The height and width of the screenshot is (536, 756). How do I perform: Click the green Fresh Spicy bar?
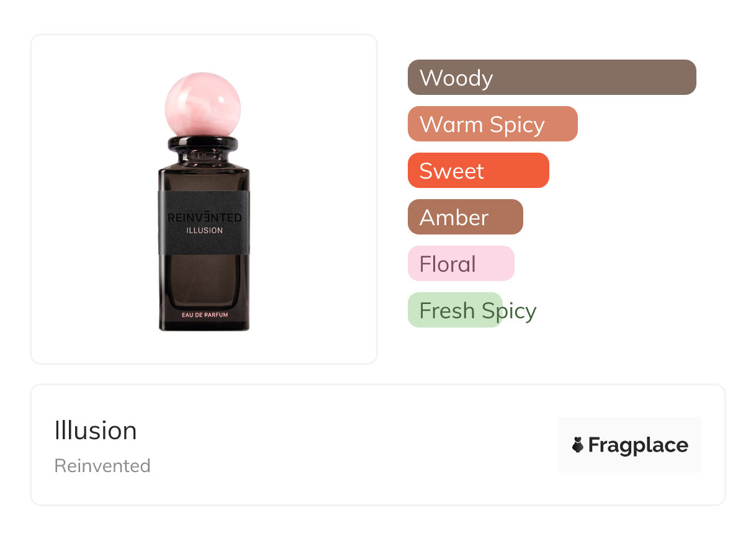pos(454,310)
